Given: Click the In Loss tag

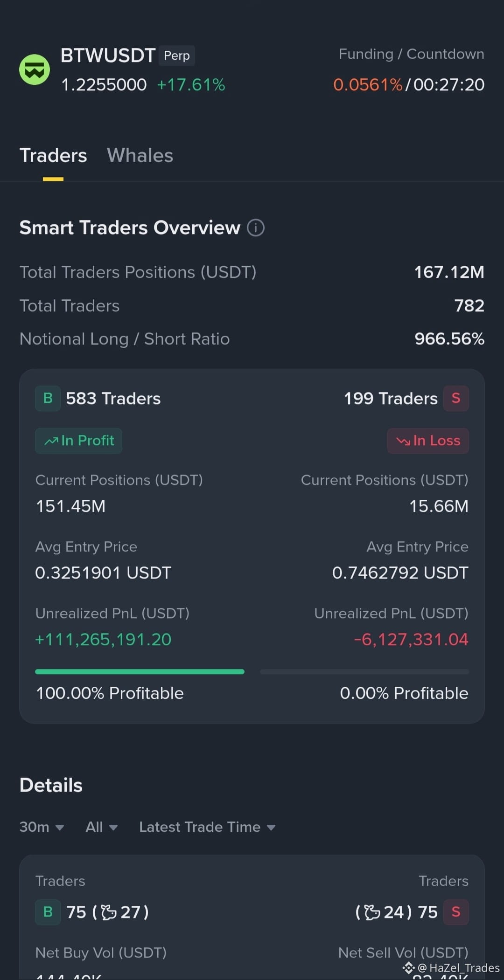Looking at the screenshot, I should (428, 441).
